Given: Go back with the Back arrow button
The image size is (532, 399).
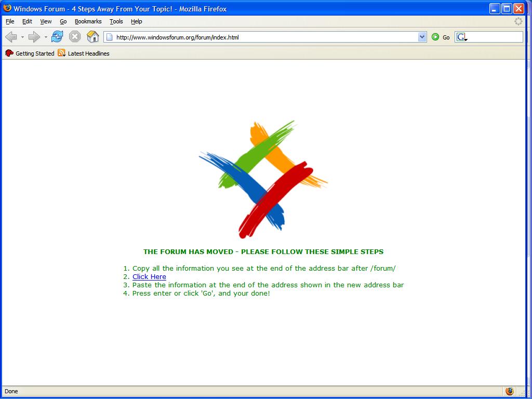Looking at the screenshot, I should tap(11, 37).
